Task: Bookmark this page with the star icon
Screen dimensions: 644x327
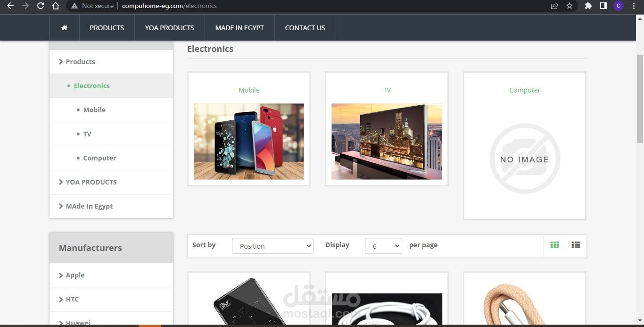Action: tap(570, 6)
